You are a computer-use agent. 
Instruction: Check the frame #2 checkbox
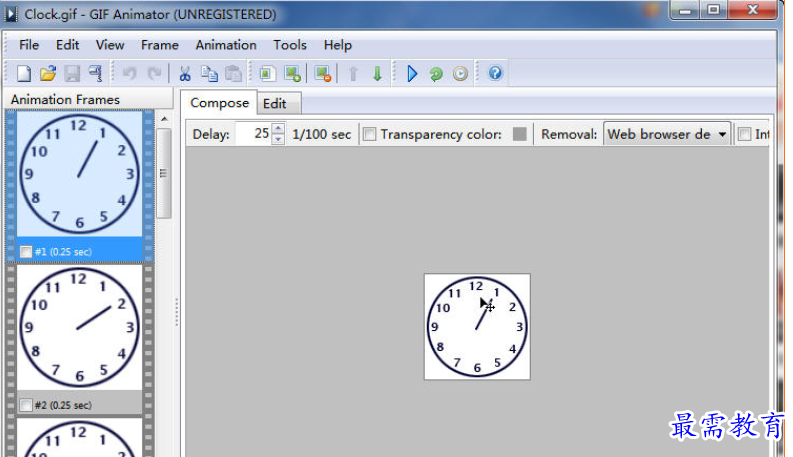pos(26,405)
